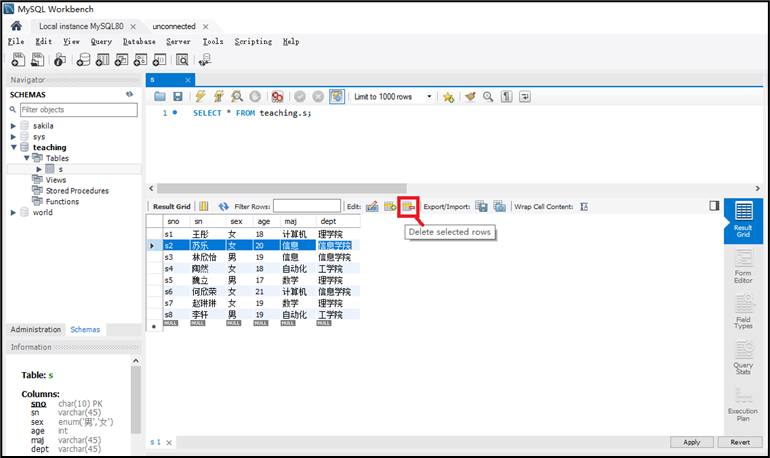Save query as snippet star icon

click(x=448, y=97)
